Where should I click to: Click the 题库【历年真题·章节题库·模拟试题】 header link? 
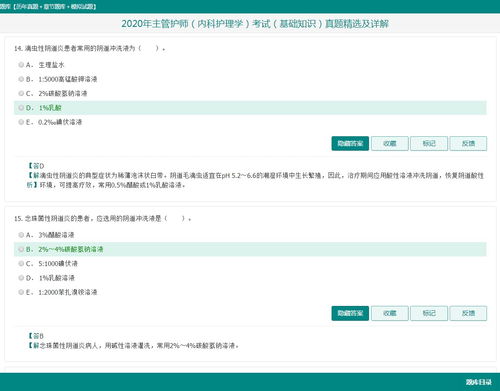(48, 6)
